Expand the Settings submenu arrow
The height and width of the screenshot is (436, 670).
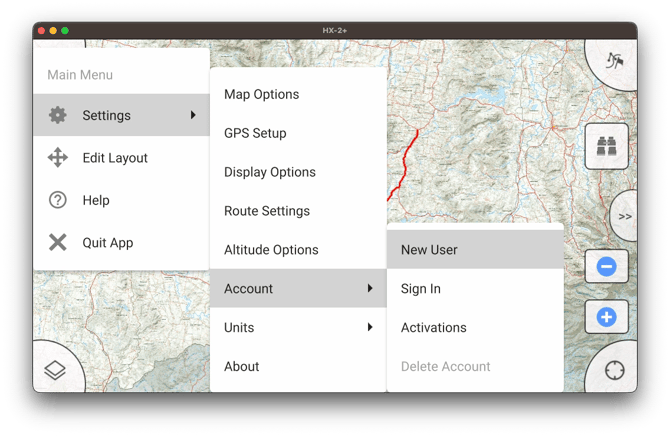click(193, 115)
